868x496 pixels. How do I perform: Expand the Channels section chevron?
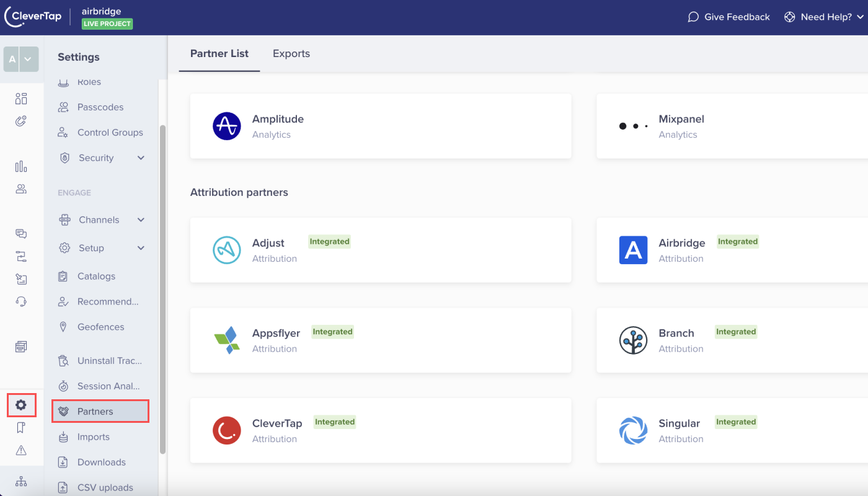click(x=141, y=220)
